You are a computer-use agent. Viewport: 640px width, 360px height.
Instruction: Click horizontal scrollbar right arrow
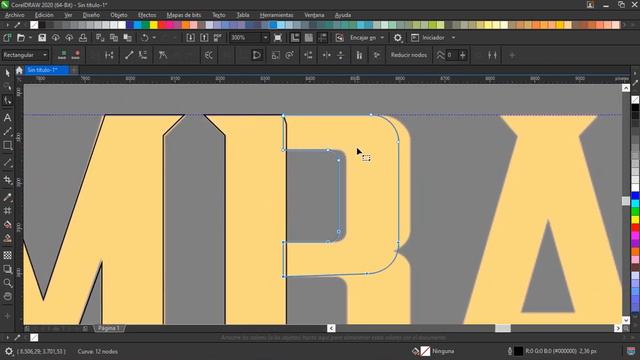point(618,328)
